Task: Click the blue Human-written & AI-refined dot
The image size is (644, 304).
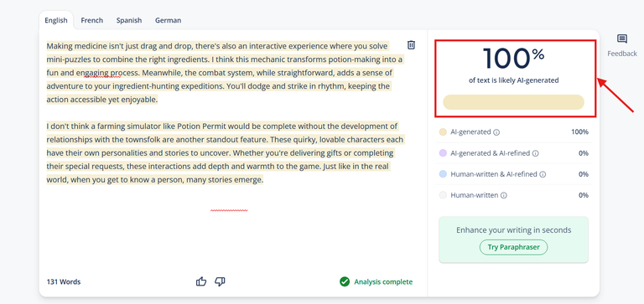Action: 443,174
